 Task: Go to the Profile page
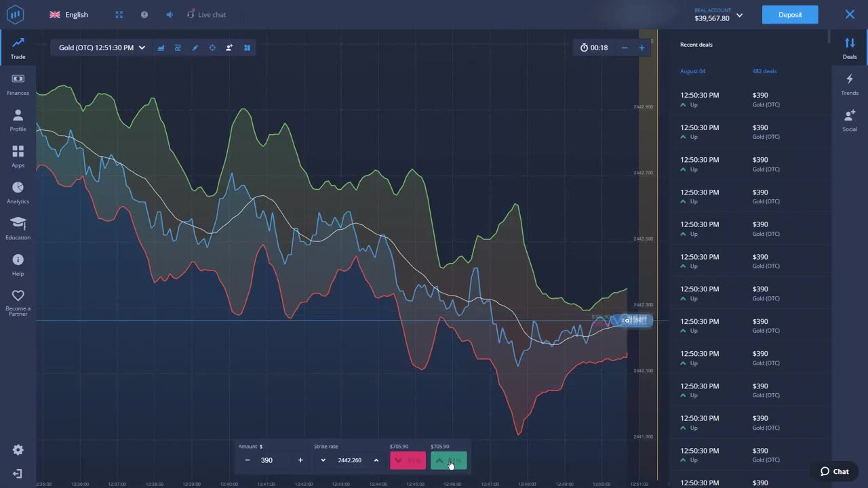click(18, 120)
